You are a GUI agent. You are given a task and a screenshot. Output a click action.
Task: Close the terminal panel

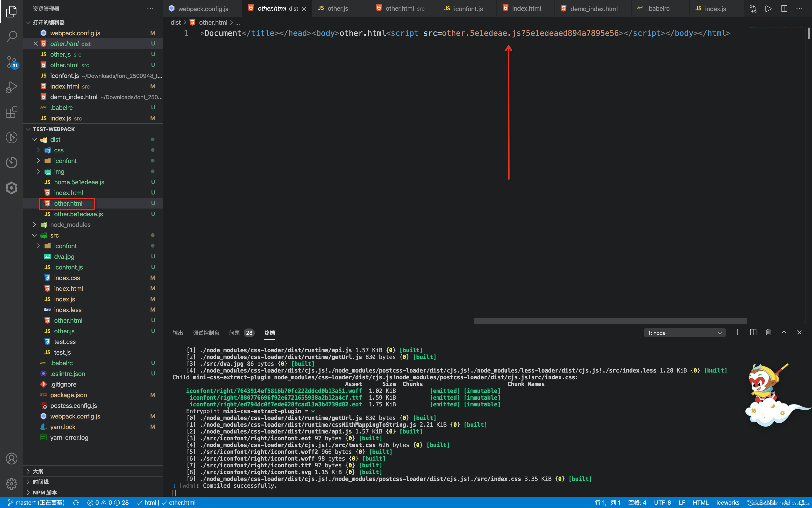tap(799, 332)
